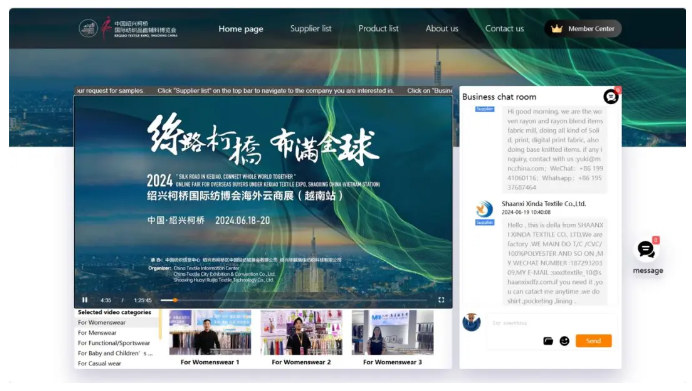Open Shaanxi Xinda Textile avatar icon
Image resolution: width=692 pixels, height=391 pixels.
coord(484,209)
